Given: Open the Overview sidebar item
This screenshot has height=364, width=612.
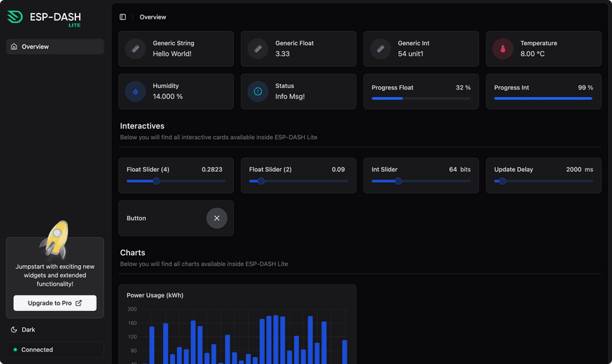Looking at the screenshot, I should click(55, 47).
